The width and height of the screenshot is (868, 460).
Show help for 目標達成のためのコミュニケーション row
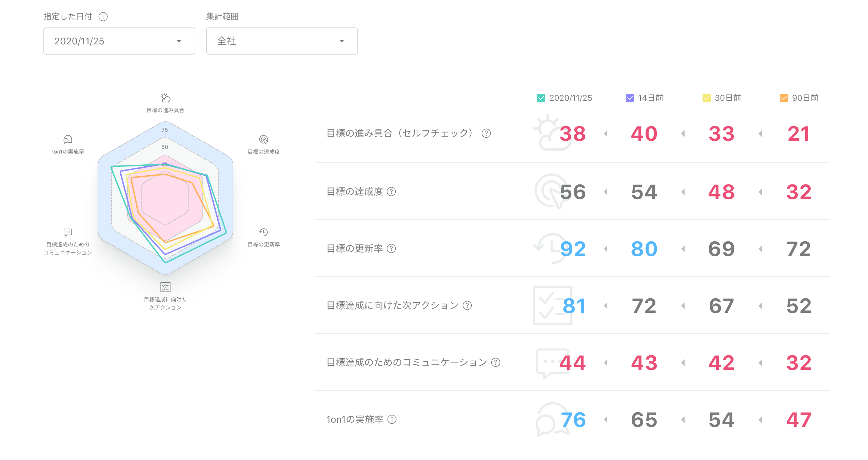(x=496, y=362)
